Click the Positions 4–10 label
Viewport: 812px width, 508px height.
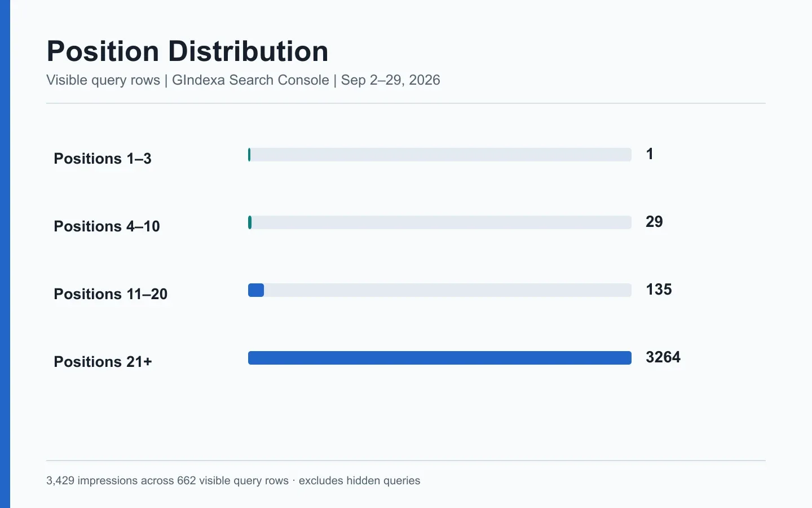(107, 226)
